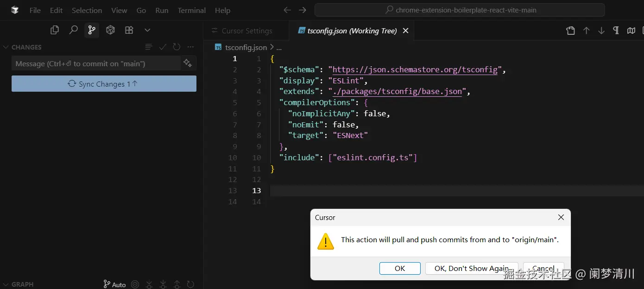Collapse the CHANGES section
This screenshot has height=289, width=644.
tap(6, 47)
